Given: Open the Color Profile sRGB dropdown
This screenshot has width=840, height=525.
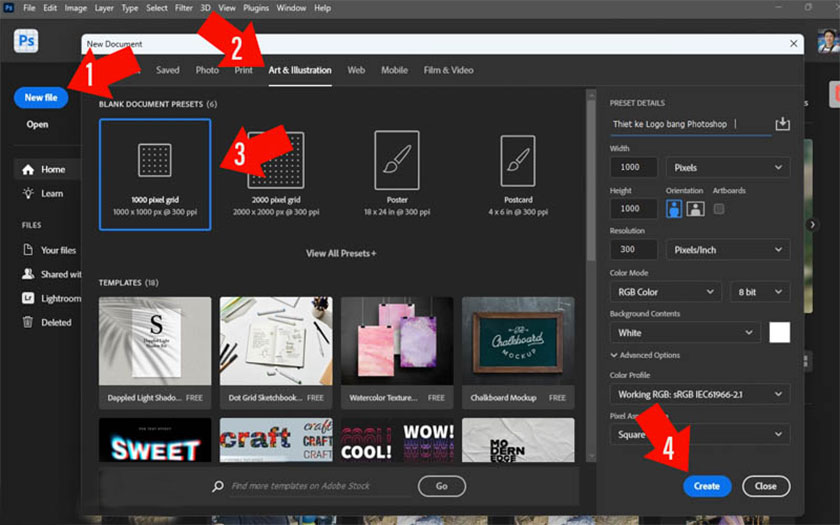Looking at the screenshot, I should click(x=700, y=394).
